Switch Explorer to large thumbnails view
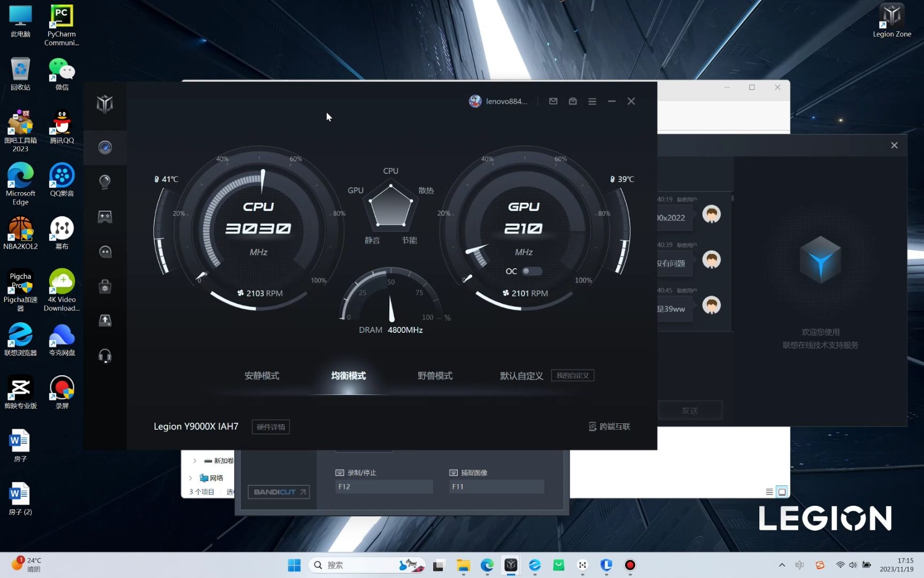 point(782,492)
